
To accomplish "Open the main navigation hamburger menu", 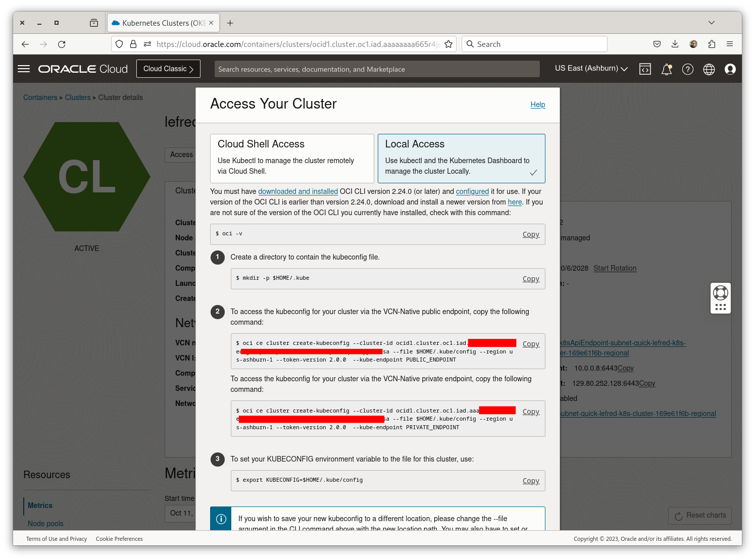I will pos(23,69).
